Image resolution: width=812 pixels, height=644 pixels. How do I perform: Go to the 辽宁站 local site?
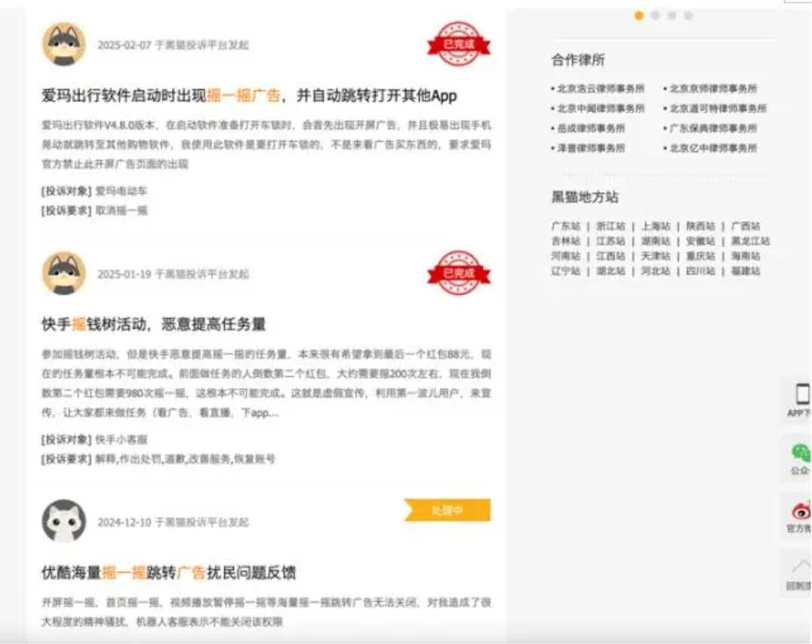(x=565, y=271)
